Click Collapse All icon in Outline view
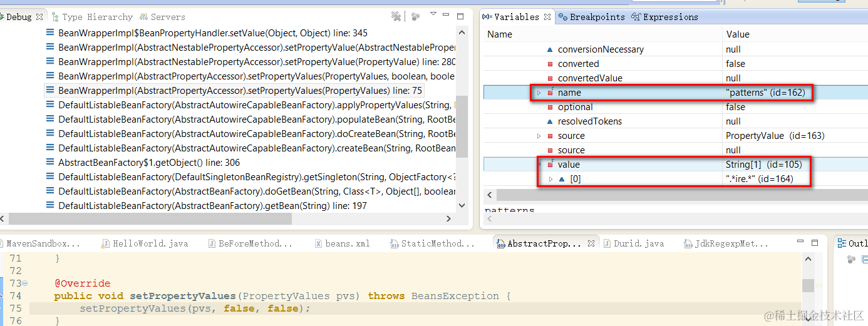This screenshot has height=326, width=868. coord(864,259)
